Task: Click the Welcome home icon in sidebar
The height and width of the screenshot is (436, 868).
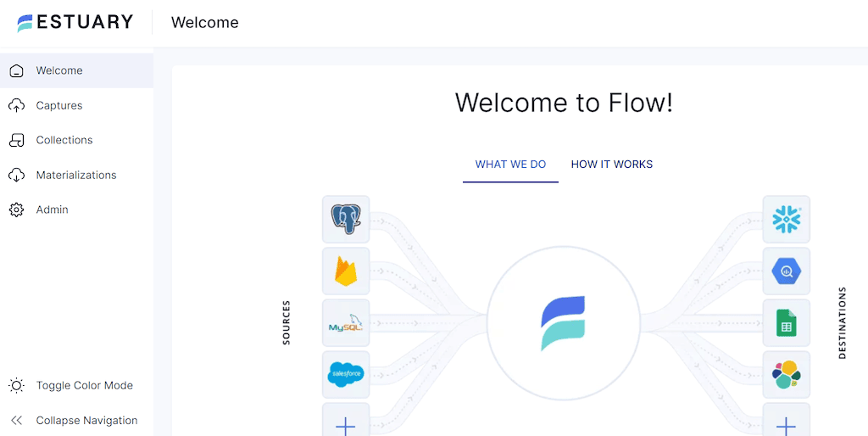Action: [17, 71]
